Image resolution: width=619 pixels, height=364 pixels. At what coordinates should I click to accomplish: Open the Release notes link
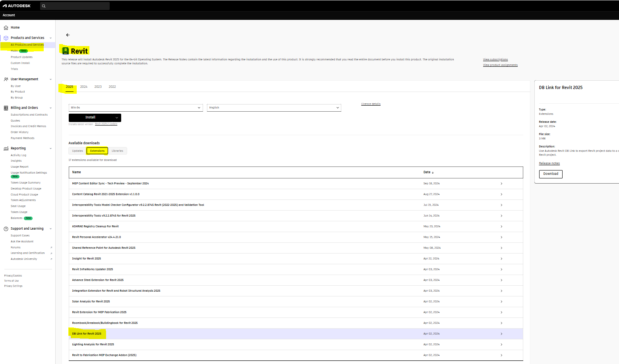549,164
